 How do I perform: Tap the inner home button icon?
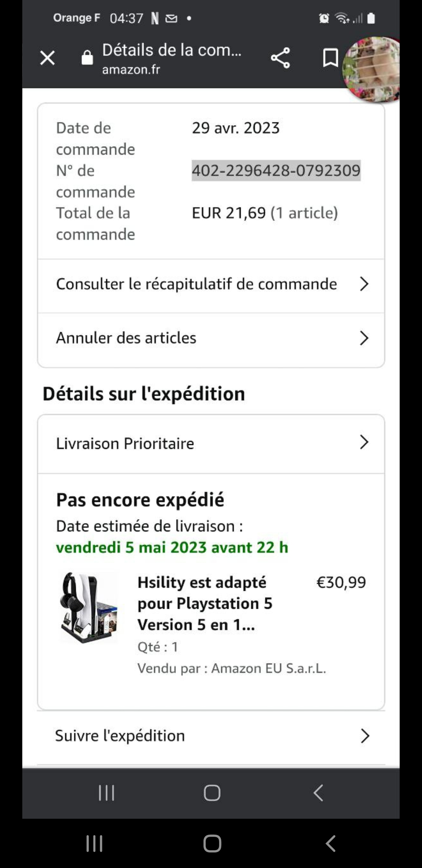point(212,793)
